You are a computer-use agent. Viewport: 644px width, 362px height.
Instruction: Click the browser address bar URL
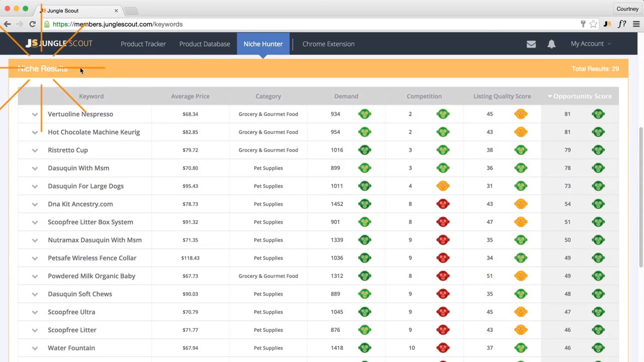[x=118, y=24]
